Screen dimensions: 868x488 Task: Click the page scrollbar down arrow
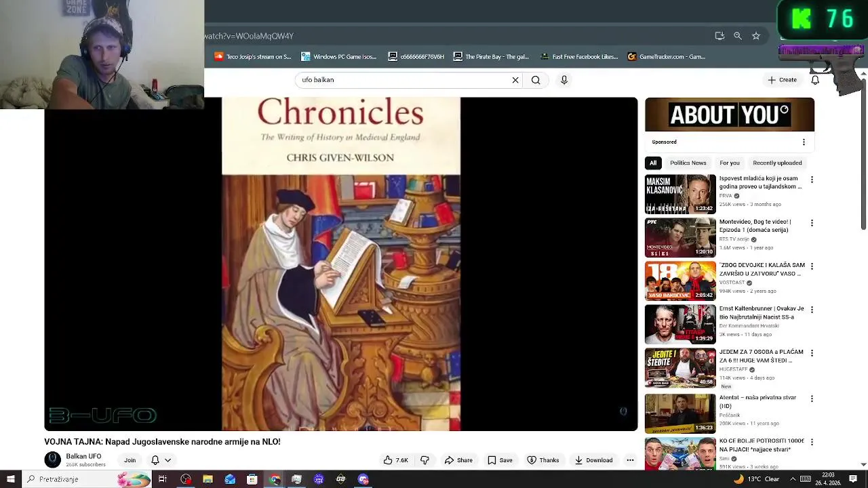point(863,465)
